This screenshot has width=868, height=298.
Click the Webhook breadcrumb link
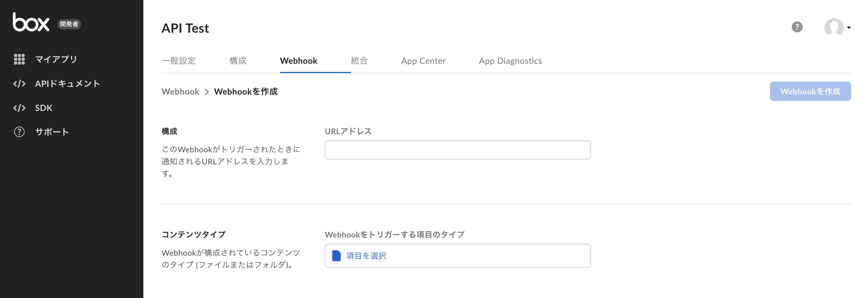[x=180, y=91]
